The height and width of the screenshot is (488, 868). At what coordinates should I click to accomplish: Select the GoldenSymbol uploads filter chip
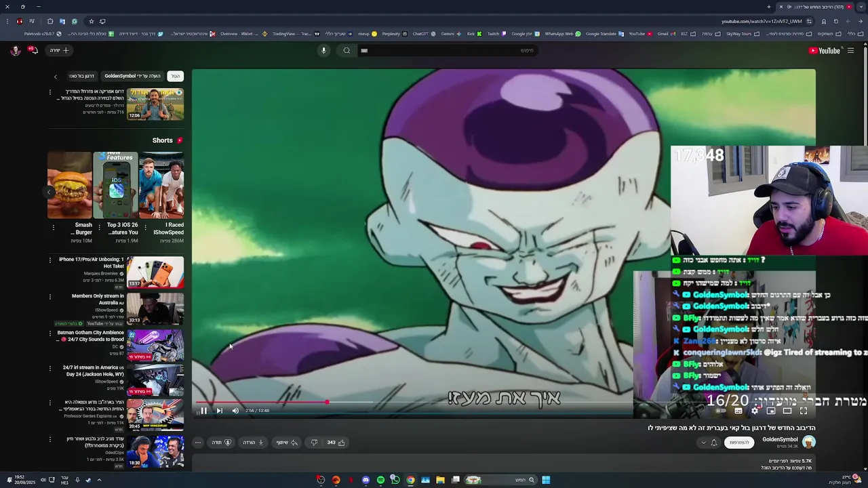[x=133, y=76]
